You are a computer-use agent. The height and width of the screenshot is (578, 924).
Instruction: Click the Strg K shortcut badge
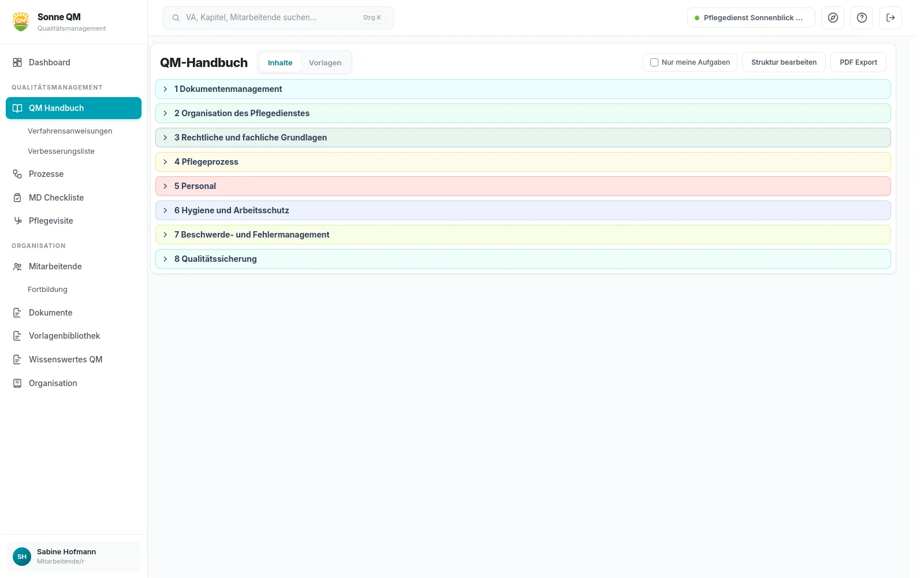pyautogui.click(x=372, y=18)
